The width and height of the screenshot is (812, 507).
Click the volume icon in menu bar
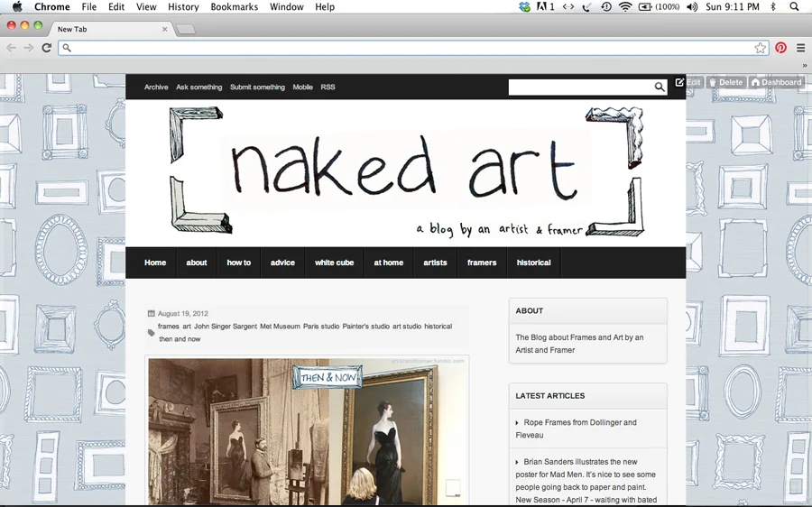(x=692, y=6)
